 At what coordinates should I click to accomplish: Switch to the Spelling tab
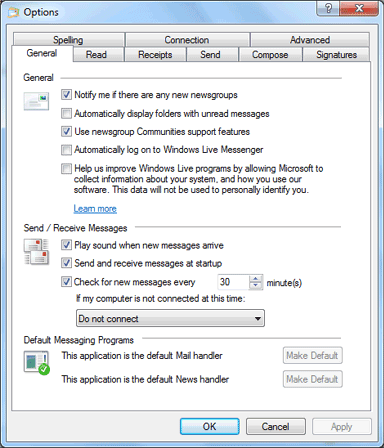[68, 40]
